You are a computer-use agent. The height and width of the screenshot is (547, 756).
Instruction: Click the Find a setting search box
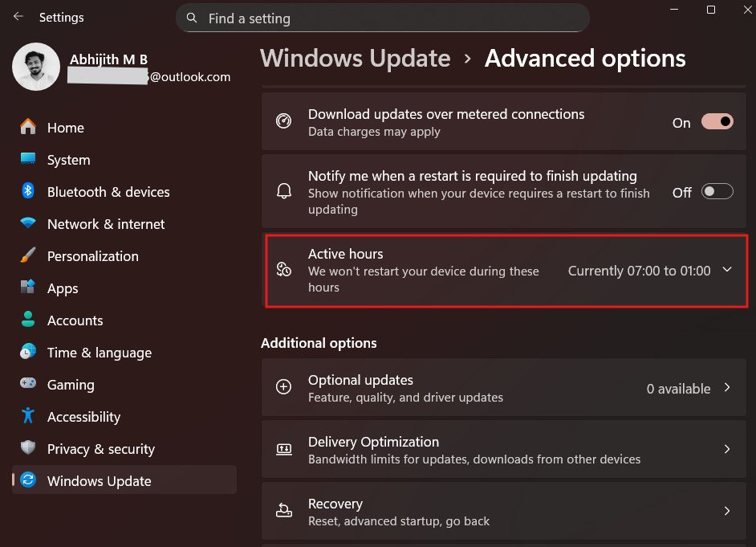(x=383, y=17)
